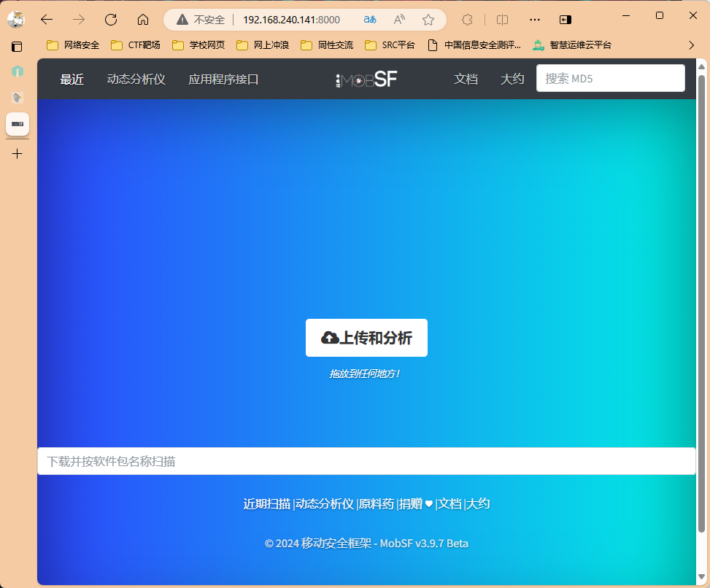Click the page vertical scrollbar thumb

(701, 303)
